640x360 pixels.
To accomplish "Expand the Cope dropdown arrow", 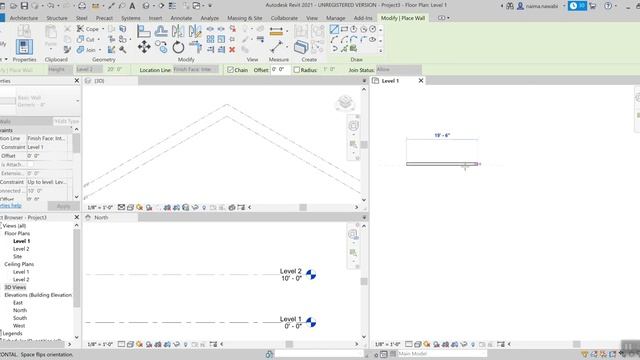I will (x=103, y=29).
